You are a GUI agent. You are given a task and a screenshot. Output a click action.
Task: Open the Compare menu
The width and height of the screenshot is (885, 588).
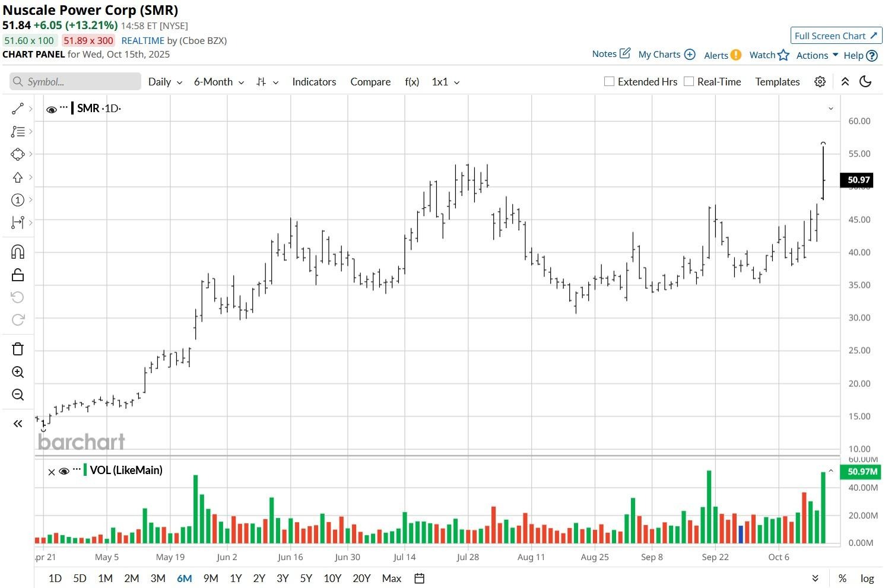coord(370,82)
